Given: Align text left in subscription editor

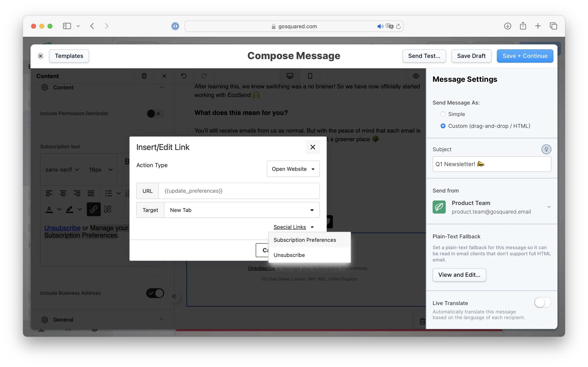Looking at the screenshot, I should pyautogui.click(x=49, y=193).
